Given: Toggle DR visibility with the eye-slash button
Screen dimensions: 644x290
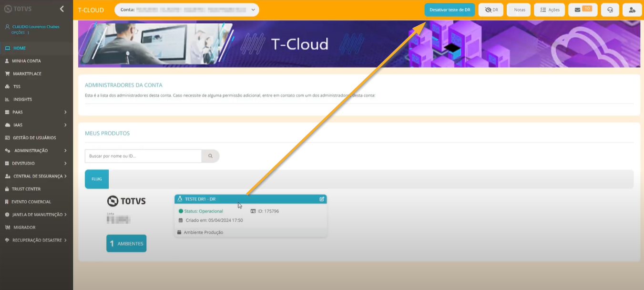Looking at the screenshot, I should (x=491, y=10).
